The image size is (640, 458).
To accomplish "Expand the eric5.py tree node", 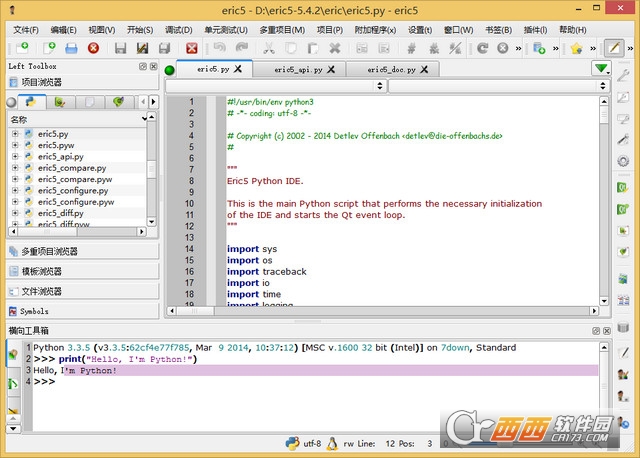I will tap(15, 133).
